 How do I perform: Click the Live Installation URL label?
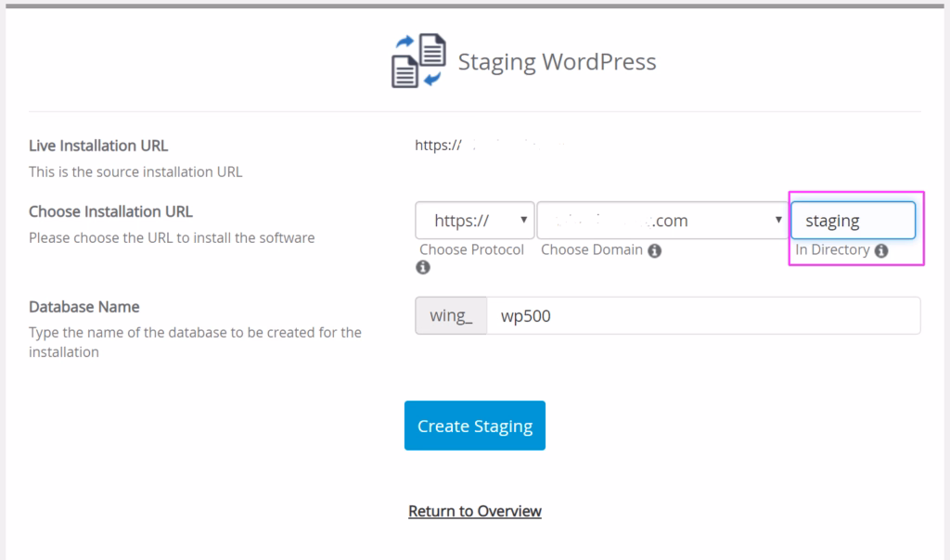pos(98,146)
